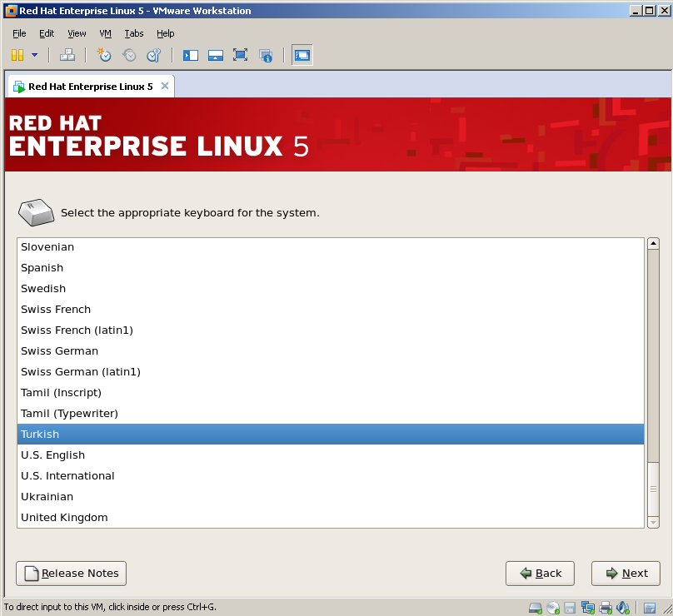The width and height of the screenshot is (673, 616).
Task: Click the network adapter status icon
Action: click(x=587, y=608)
